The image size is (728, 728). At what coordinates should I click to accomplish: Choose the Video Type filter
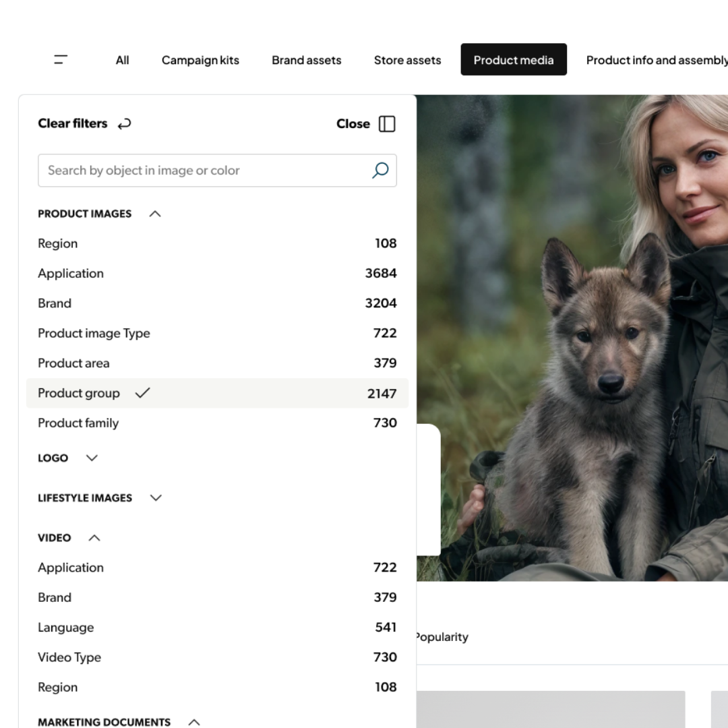(69, 657)
